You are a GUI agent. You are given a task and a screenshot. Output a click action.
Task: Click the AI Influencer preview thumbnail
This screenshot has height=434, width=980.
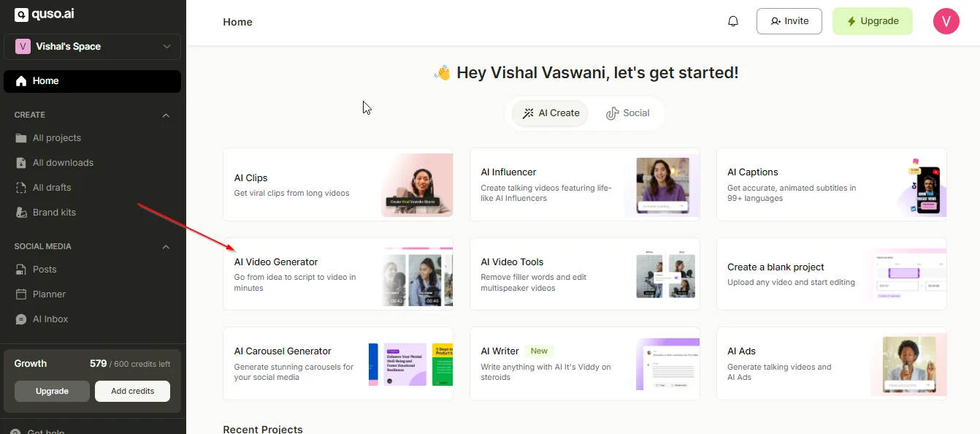662,185
